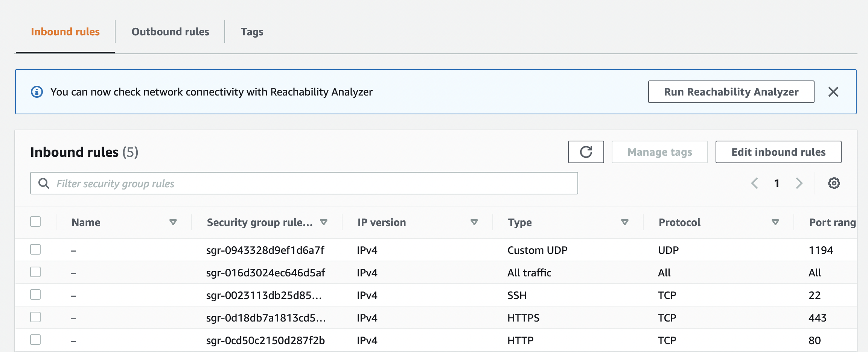Screen dimensions: 868x352
Task: Click port range value 443
Action: tap(818, 318)
